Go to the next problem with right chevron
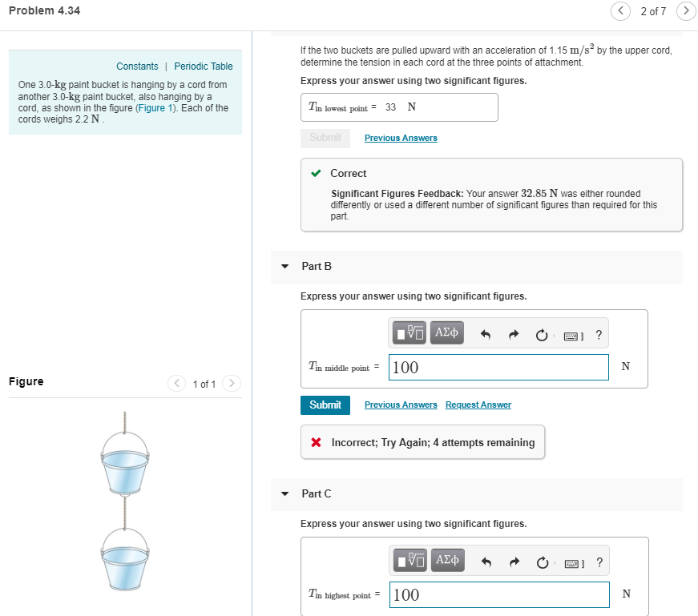The image size is (698, 616). click(686, 12)
